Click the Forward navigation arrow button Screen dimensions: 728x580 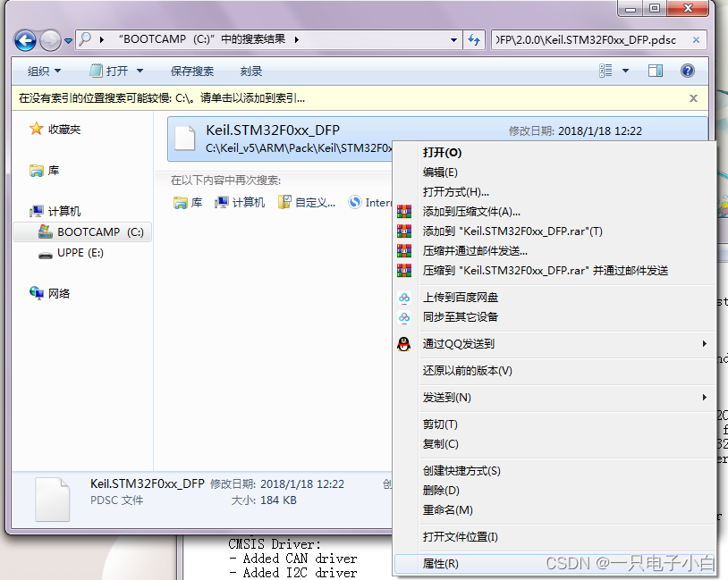click(50, 40)
